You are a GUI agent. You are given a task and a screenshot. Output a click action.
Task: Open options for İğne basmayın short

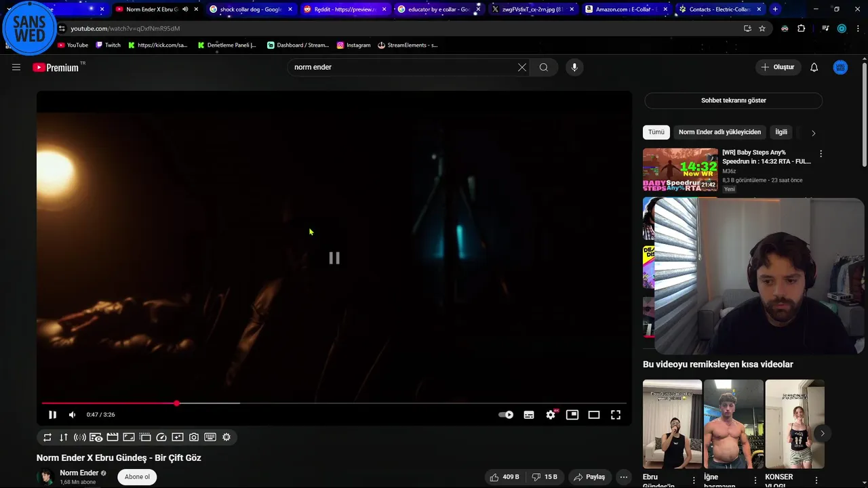(x=755, y=480)
